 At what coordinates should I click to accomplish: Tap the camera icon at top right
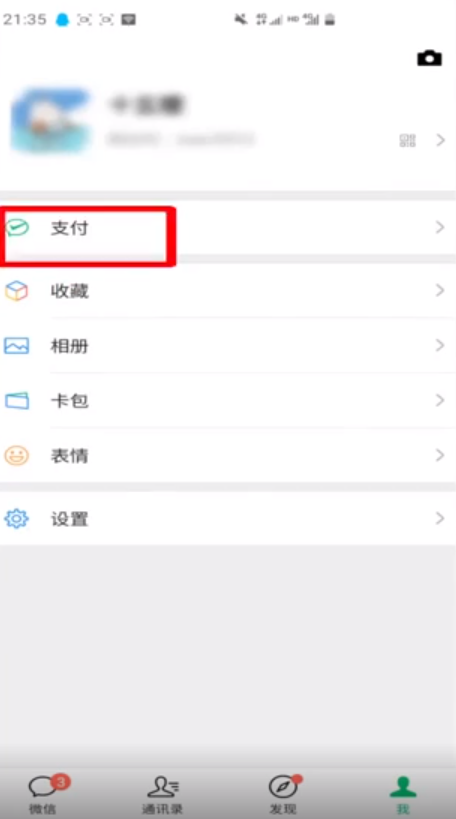pyautogui.click(x=429, y=58)
